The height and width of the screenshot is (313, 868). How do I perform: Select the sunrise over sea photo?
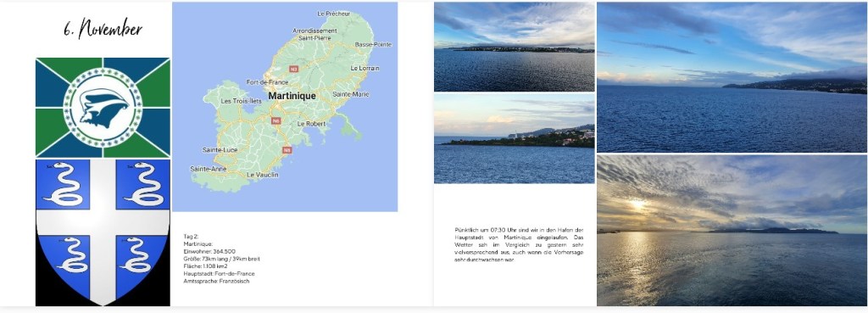click(x=732, y=230)
